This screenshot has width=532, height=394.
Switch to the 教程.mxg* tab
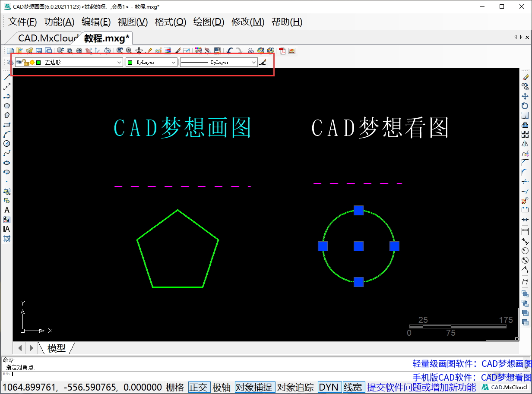(x=107, y=38)
